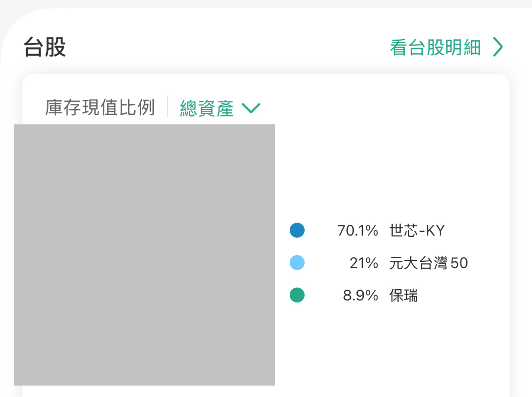
Task: Open the 總資產 dropdown
Action: point(207,108)
